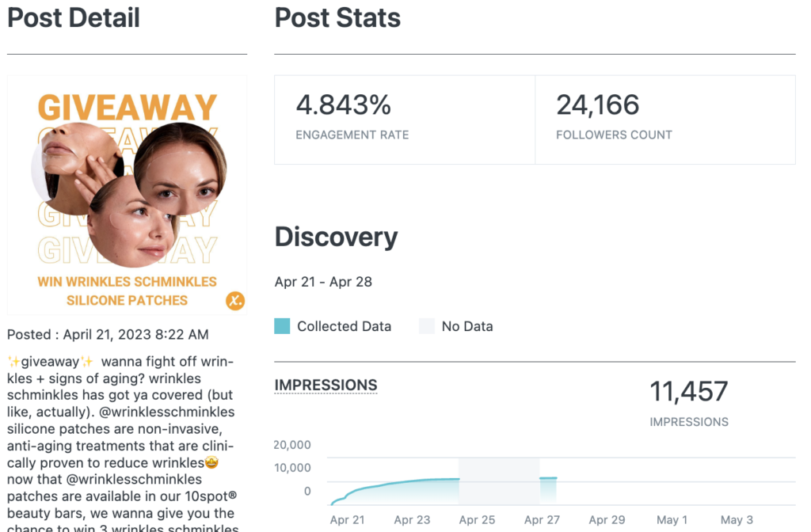Click the Discovery section heading
The width and height of the screenshot is (811, 532).
tap(336, 237)
